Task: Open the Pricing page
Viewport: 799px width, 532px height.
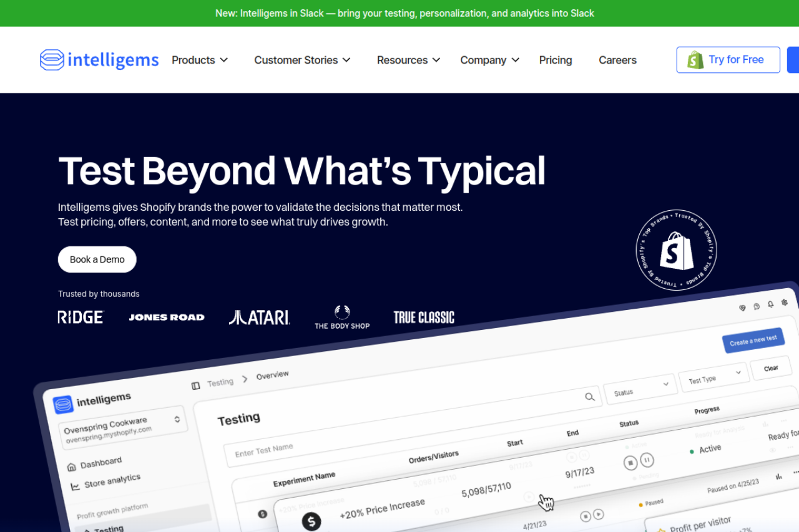Action: [556, 60]
